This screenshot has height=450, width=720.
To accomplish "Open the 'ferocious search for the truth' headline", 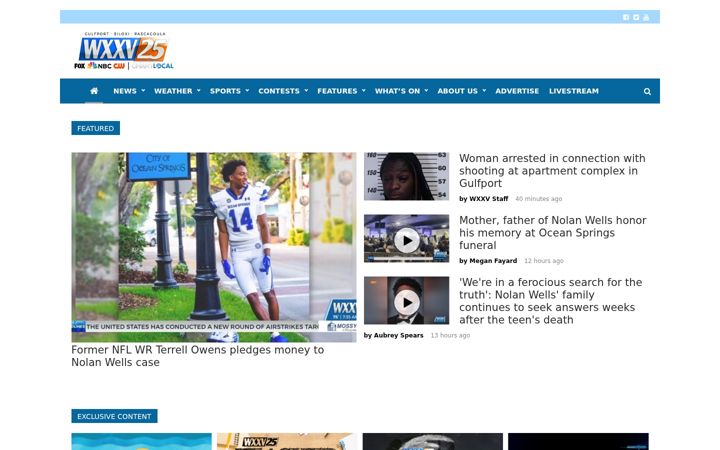I will click(x=551, y=301).
